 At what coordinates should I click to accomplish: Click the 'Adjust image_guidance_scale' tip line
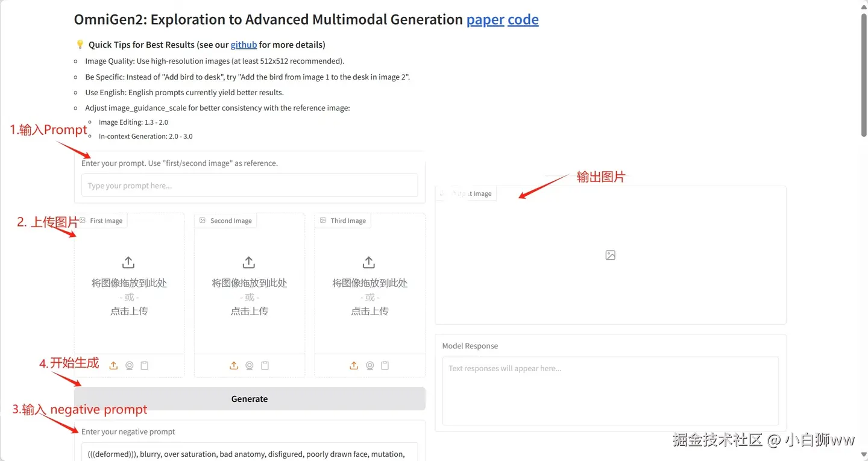click(218, 108)
